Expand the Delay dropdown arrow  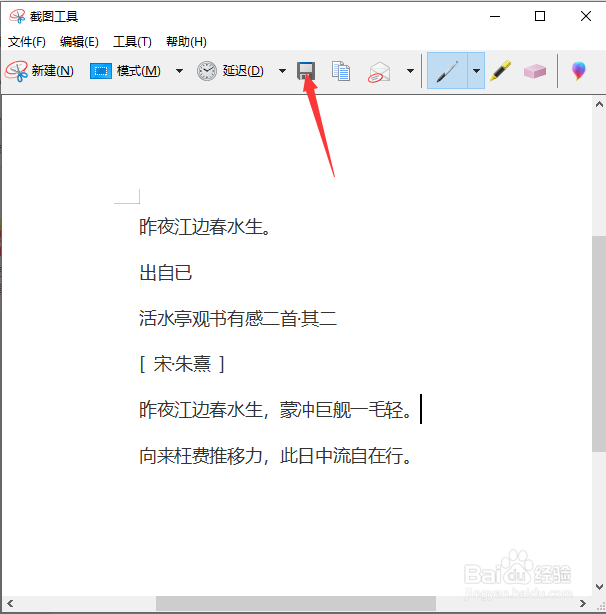click(x=282, y=71)
